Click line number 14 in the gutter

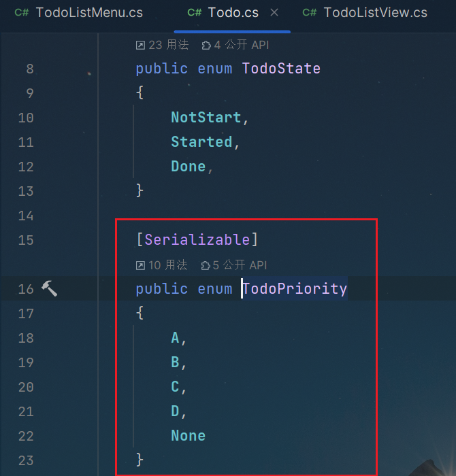[x=26, y=216]
